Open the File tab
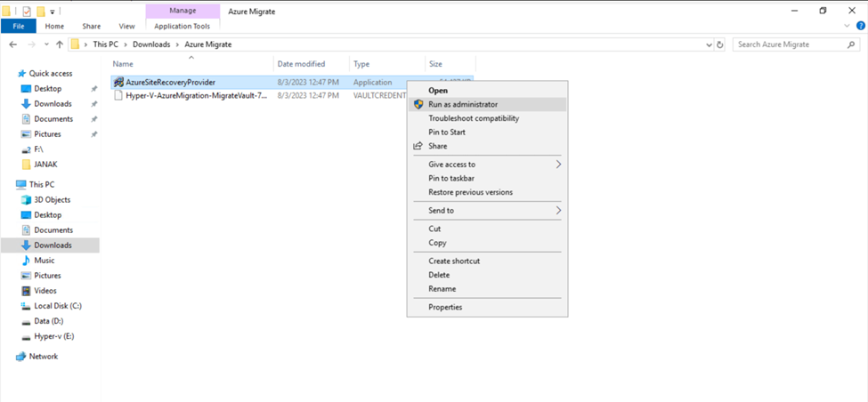The width and height of the screenshot is (868, 402). pyautogui.click(x=19, y=26)
